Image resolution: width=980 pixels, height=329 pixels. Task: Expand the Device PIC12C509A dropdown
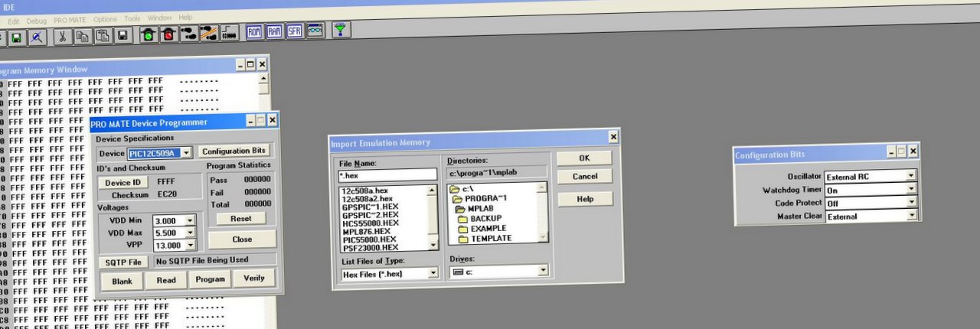(186, 153)
